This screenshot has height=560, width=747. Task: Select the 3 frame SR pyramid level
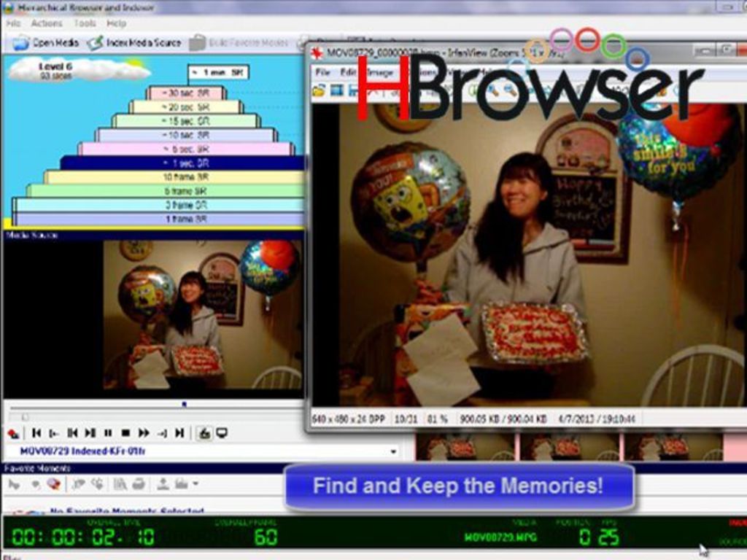(x=158, y=205)
